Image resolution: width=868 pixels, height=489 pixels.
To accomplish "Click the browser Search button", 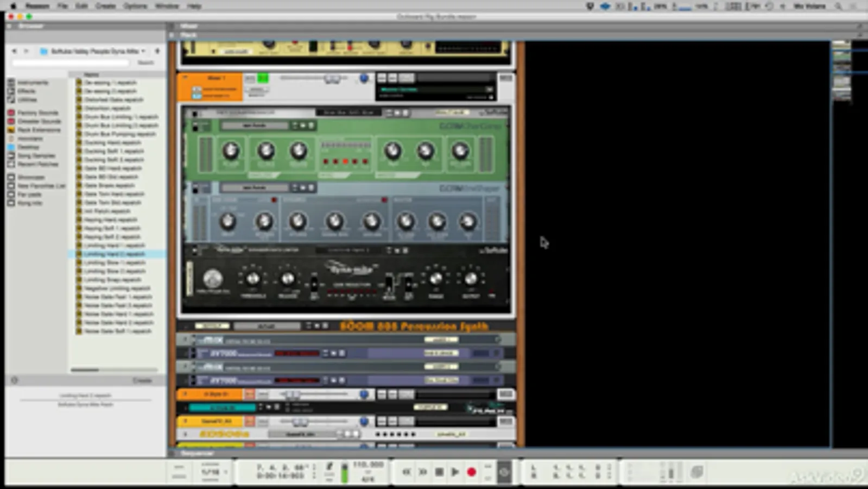I will [x=145, y=62].
